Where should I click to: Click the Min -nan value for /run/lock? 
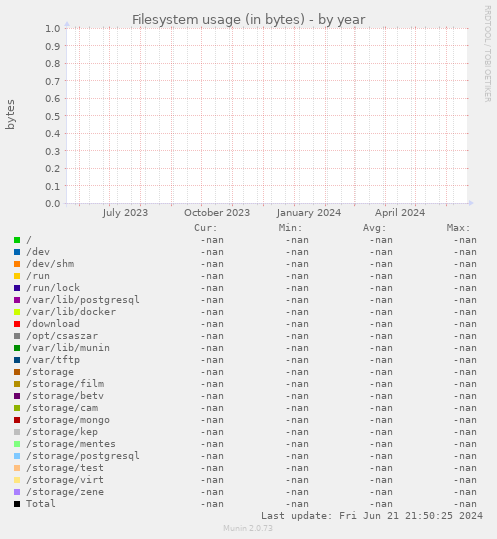point(297,288)
